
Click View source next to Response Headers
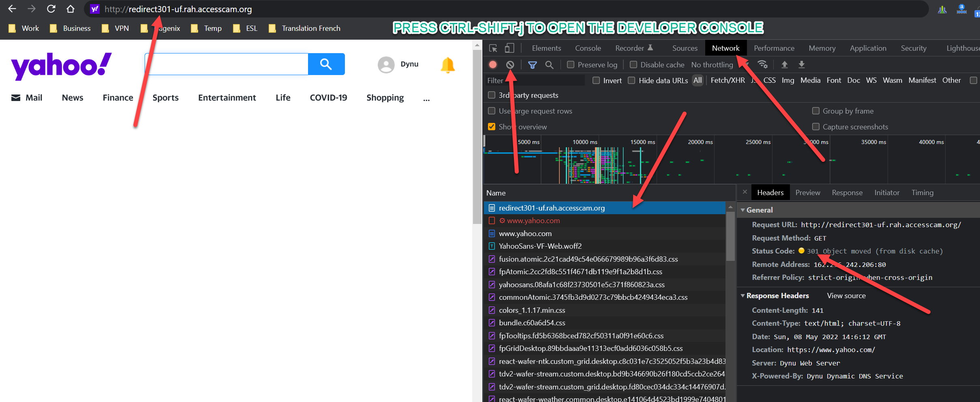pos(846,295)
